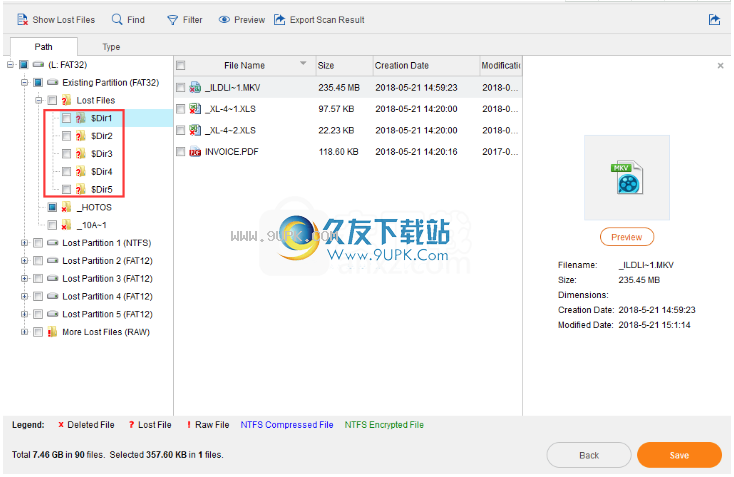
Task: Click the PDF icon of INVOICE.PDF
Action: tap(195, 152)
